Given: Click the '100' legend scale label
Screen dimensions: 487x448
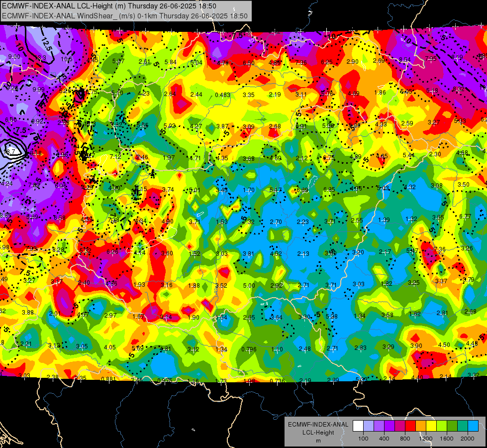Looking at the screenshot, I should click(364, 439).
